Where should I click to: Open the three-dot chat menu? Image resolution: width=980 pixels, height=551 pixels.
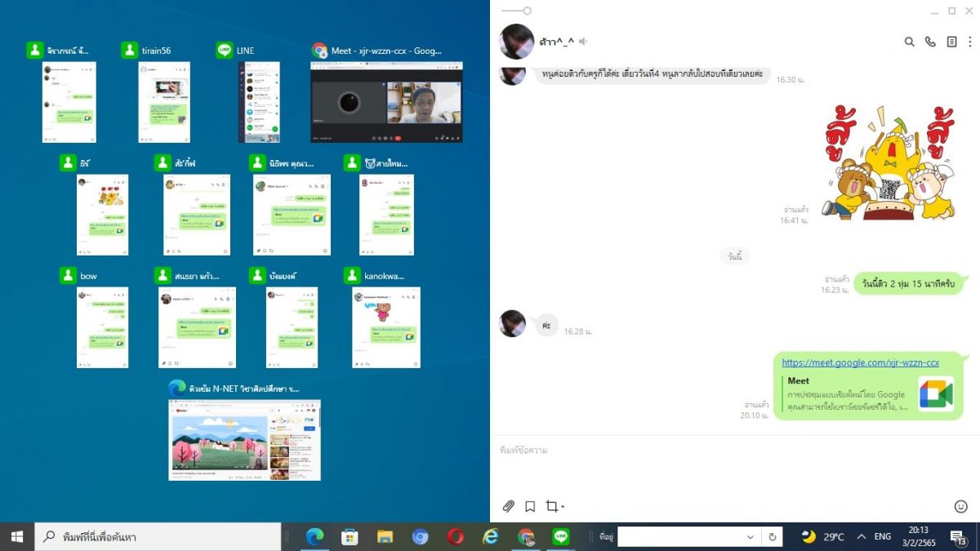click(x=970, y=42)
